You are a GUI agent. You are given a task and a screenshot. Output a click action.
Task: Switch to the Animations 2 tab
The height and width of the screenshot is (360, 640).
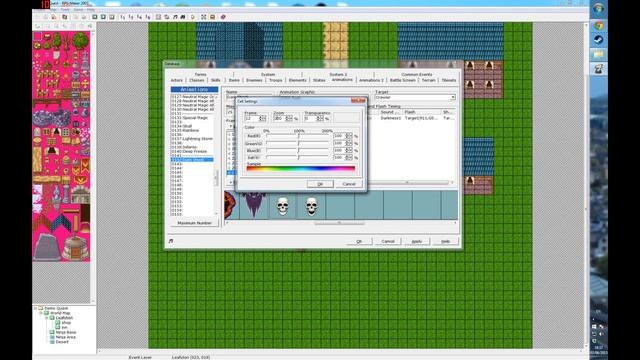pyautogui.click(x=371, y=80)
